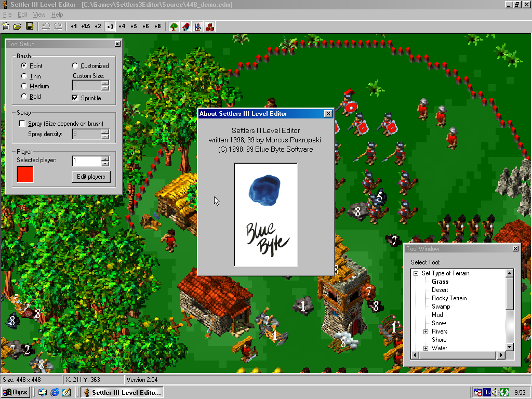Click the Spray density input field

point(87,134)
